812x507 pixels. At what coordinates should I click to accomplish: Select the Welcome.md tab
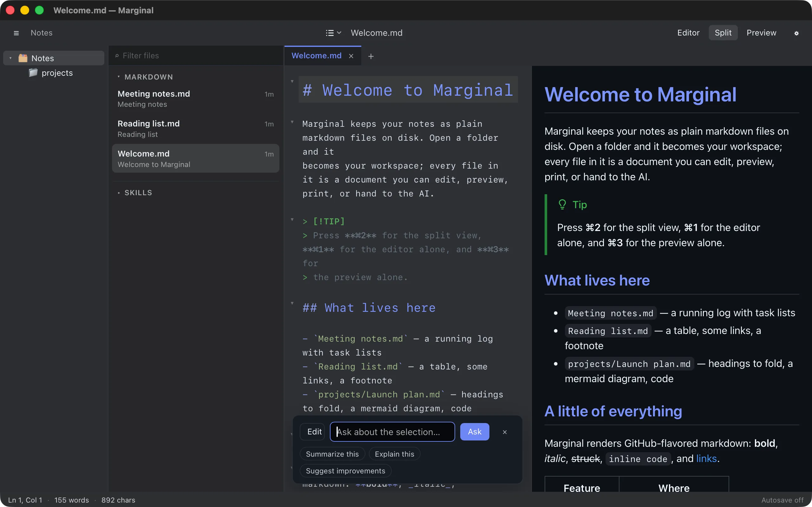click(x=317, y=56)
